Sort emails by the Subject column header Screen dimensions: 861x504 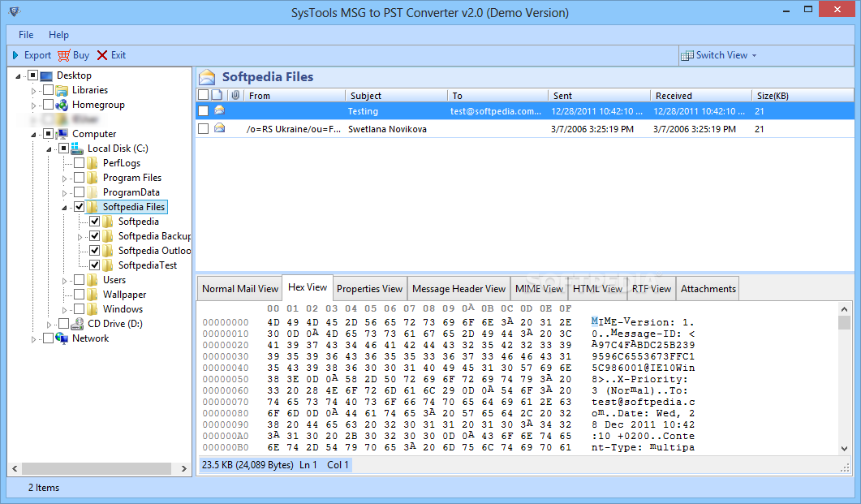396,96
